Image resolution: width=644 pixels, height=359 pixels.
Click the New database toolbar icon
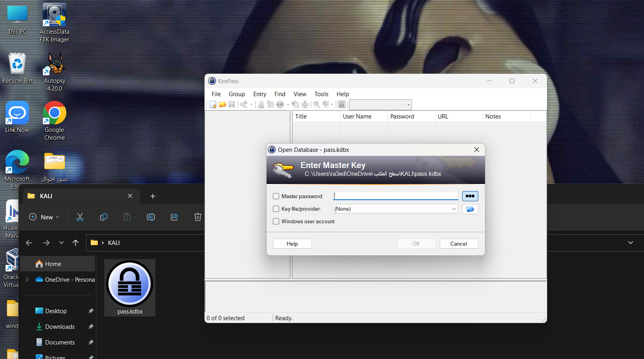[x=213, y=104]
